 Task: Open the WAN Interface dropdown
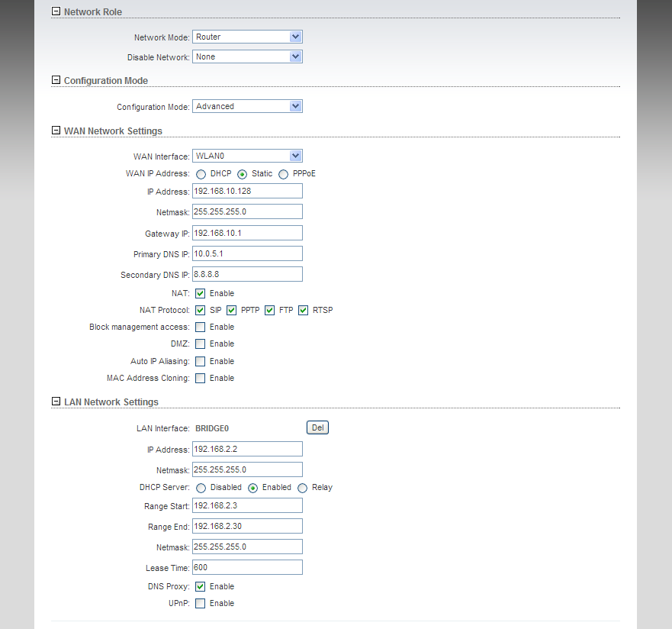click(247, 156)
